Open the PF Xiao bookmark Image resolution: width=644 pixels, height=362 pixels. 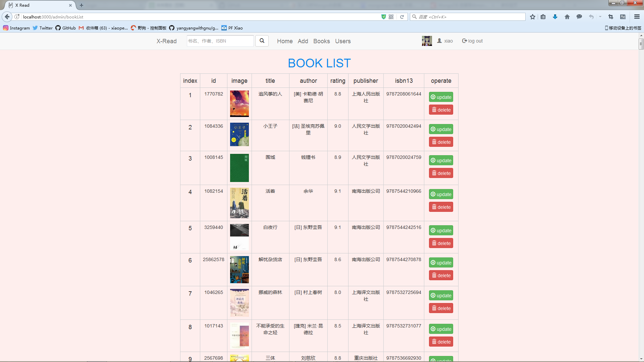coord(232,28)
